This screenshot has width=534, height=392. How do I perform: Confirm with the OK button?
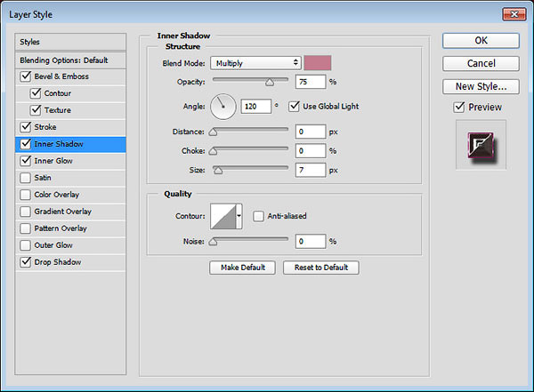(481, 41)
